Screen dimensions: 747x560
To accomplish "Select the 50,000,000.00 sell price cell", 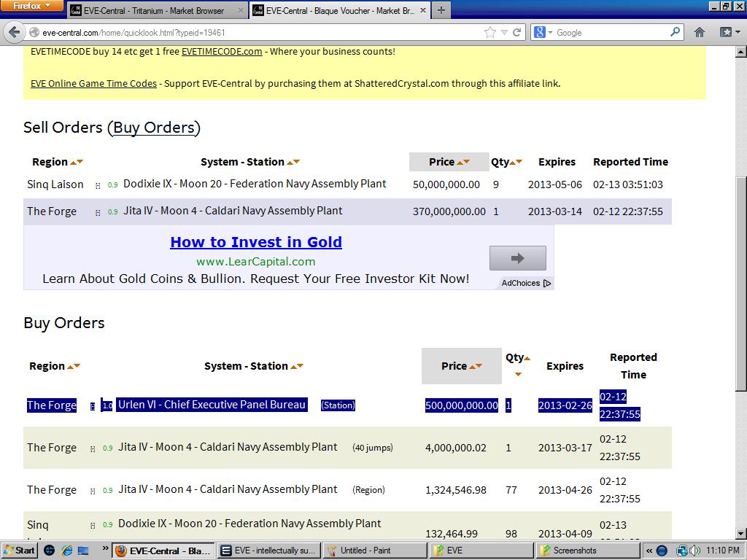I will (446, 184).
